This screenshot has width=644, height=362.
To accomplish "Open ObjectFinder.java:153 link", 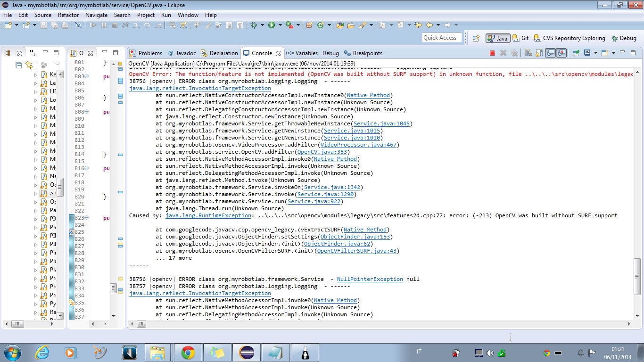I will point(355,237).
